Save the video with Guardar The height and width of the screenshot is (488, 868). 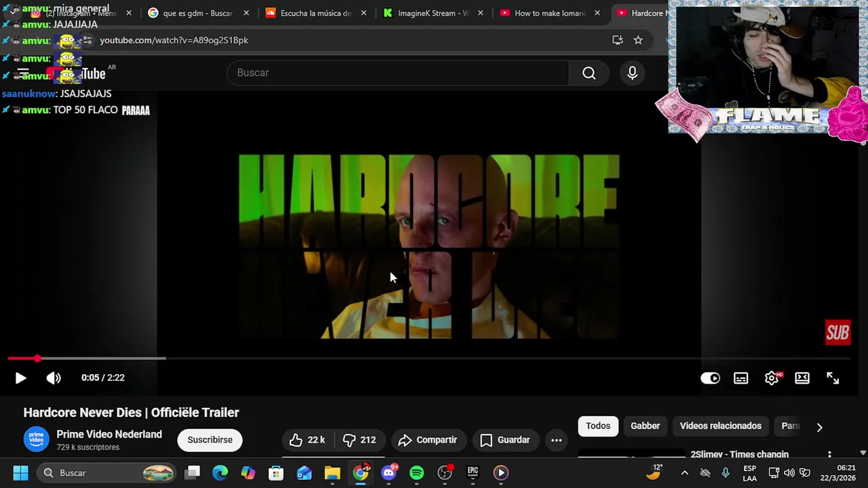pyautogui.click(x=505, y=440)
